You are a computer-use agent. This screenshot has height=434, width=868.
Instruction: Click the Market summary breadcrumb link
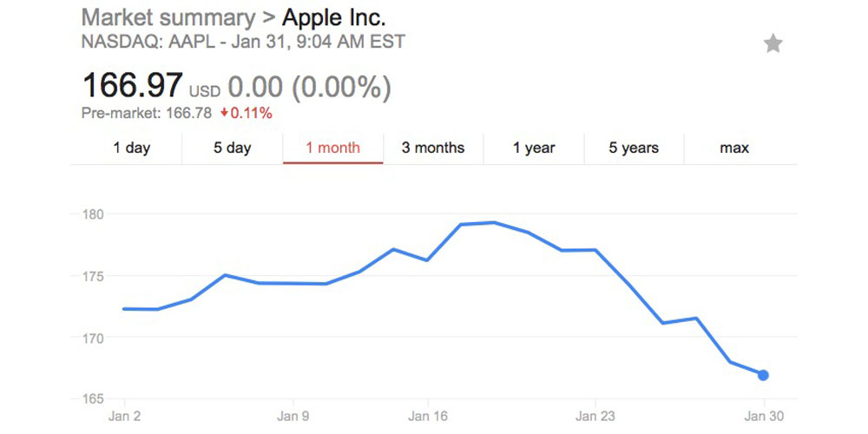[168, 17]
